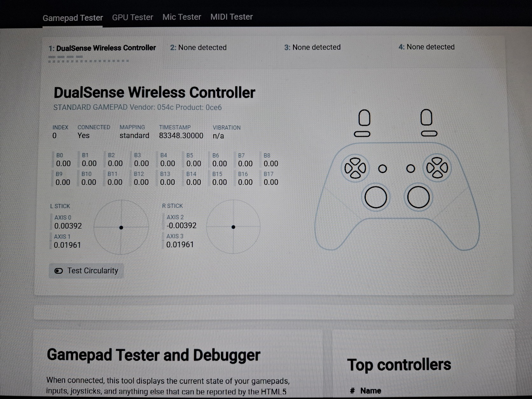Viewport: 532px width, 399px height.
Task: Click the B2 button value
Action: coord(115,164)
